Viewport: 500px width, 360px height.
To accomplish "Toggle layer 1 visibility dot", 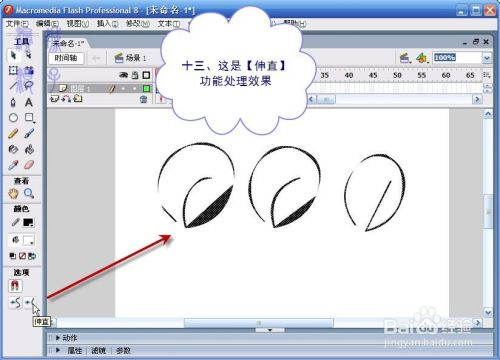I will tap(123, 89).
